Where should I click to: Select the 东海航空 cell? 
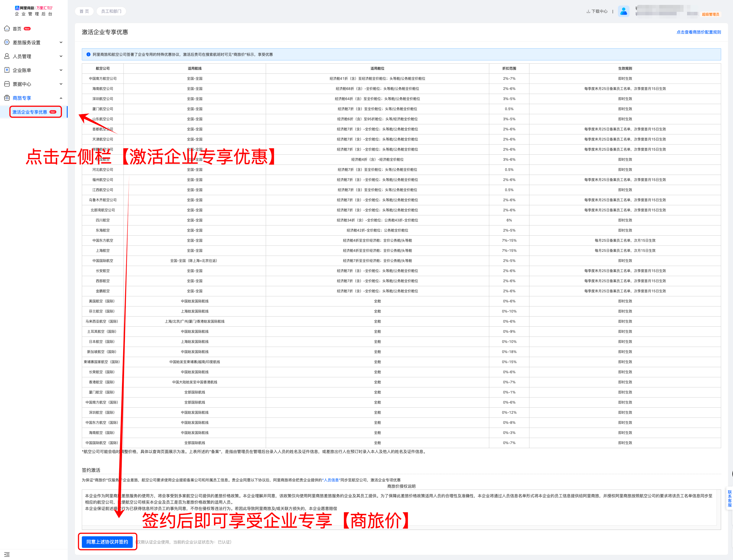point(103,230)
